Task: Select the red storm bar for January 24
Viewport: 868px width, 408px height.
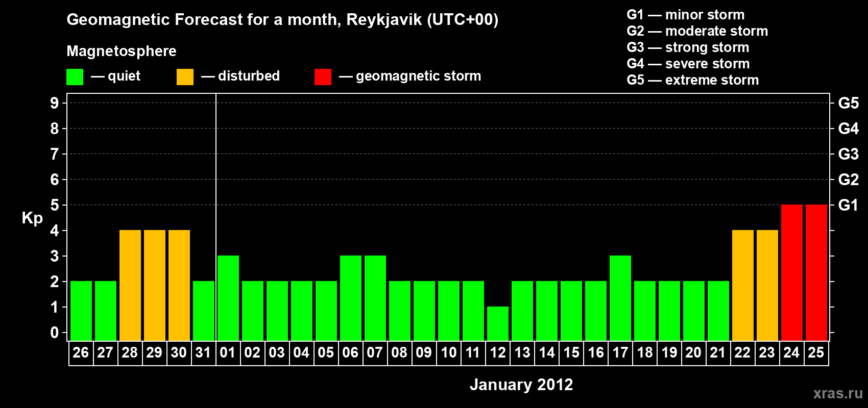Action: click(x=792, y=272)
